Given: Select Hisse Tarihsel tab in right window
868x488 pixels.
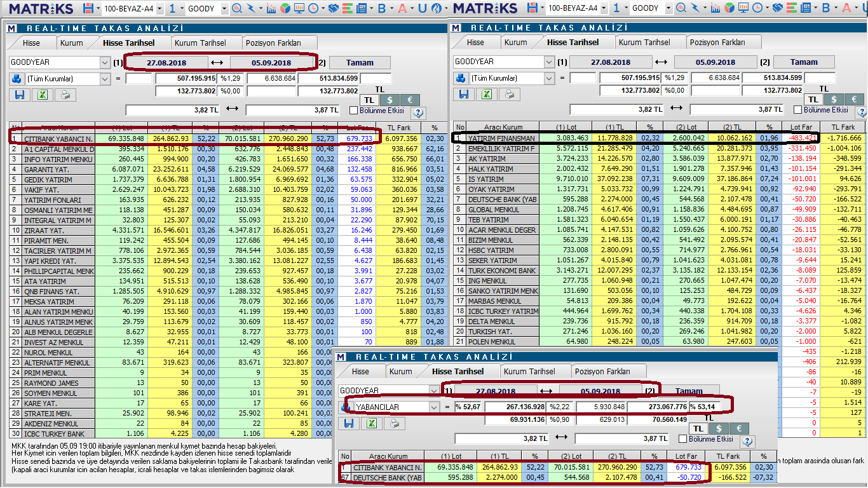Looking at the screenshot, I should 573,43.
